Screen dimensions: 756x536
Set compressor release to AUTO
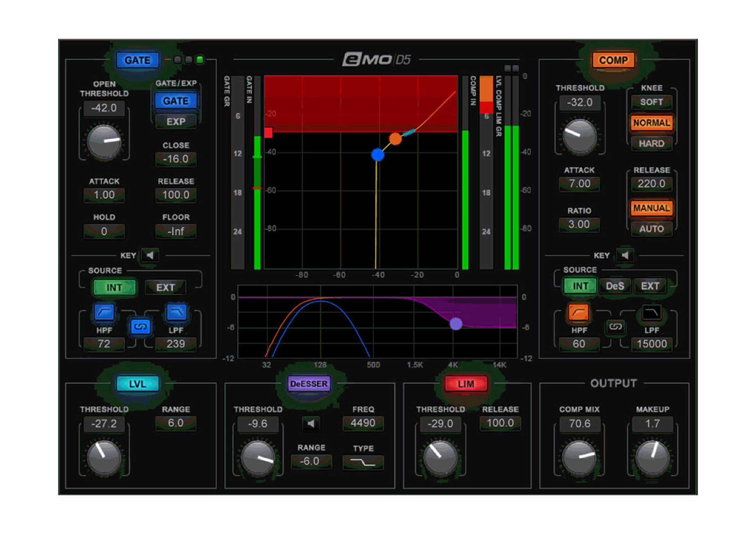(651, 229)
